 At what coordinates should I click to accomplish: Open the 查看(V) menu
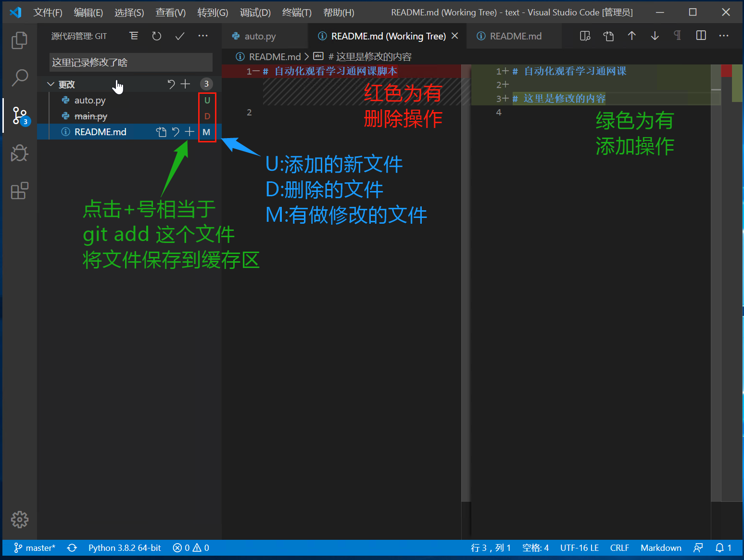(170, 13)
